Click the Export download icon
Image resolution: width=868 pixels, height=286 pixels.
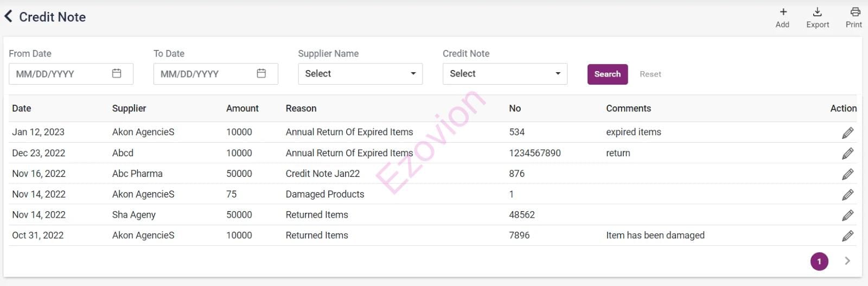(x=817, y=12)
